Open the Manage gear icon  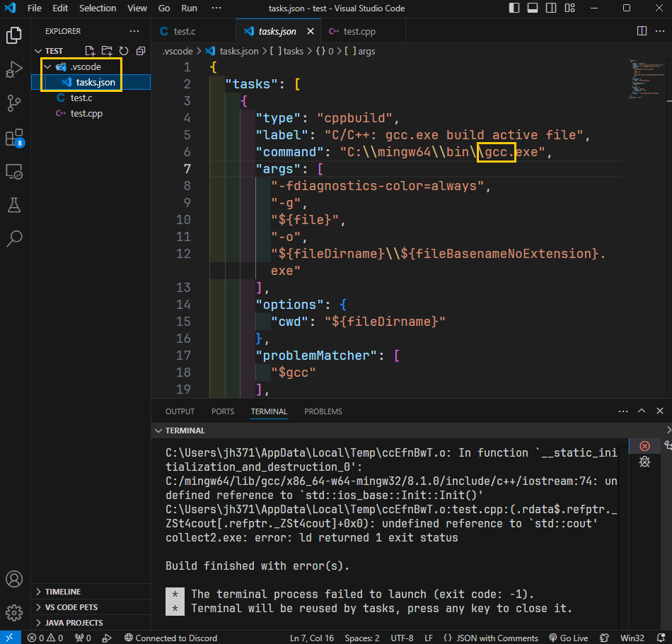(x=14, y=611)
